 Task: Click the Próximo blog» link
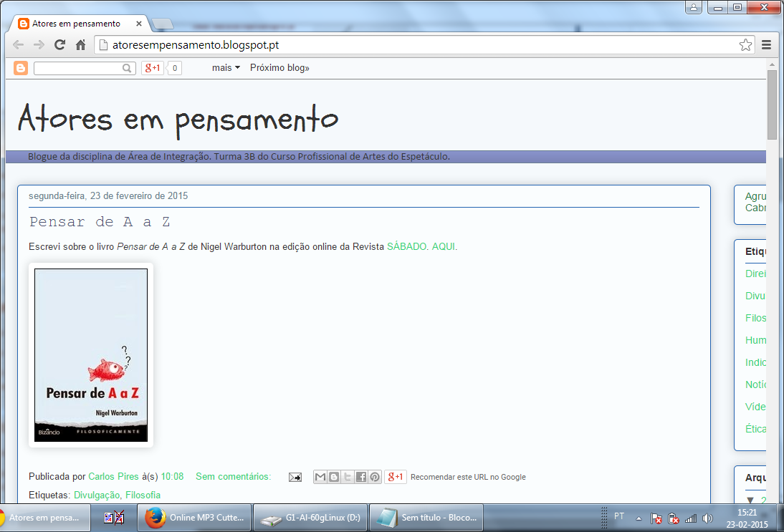click(279, 68)
